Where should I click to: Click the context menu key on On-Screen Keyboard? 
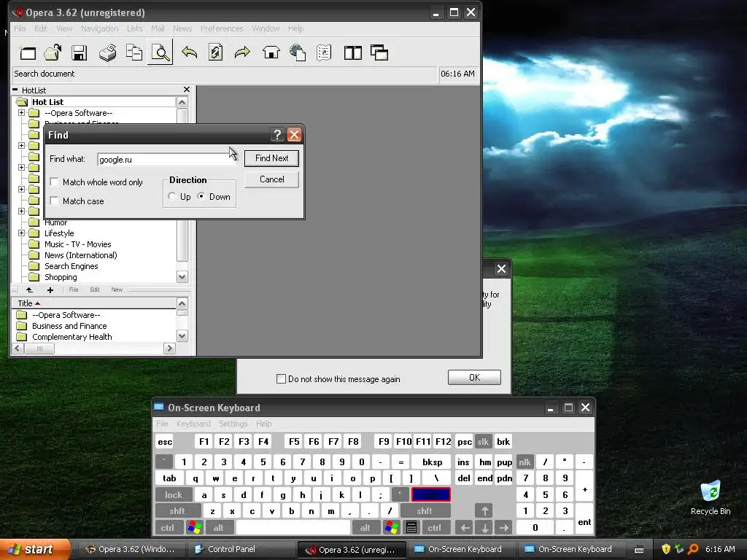point(411,528)
